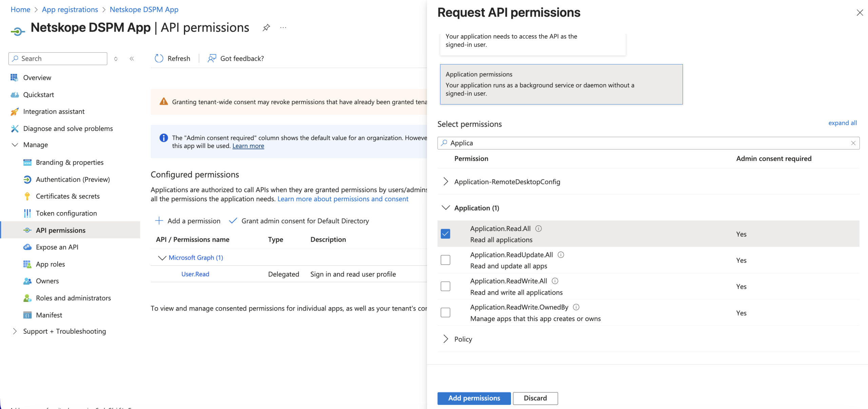Click the sort up/down arrows beside Search

(x=116, y=59)
